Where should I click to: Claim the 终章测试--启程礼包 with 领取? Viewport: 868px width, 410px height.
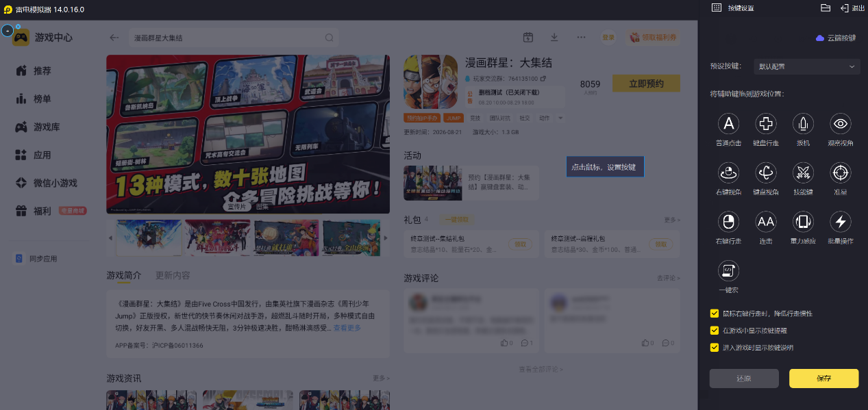660,244
